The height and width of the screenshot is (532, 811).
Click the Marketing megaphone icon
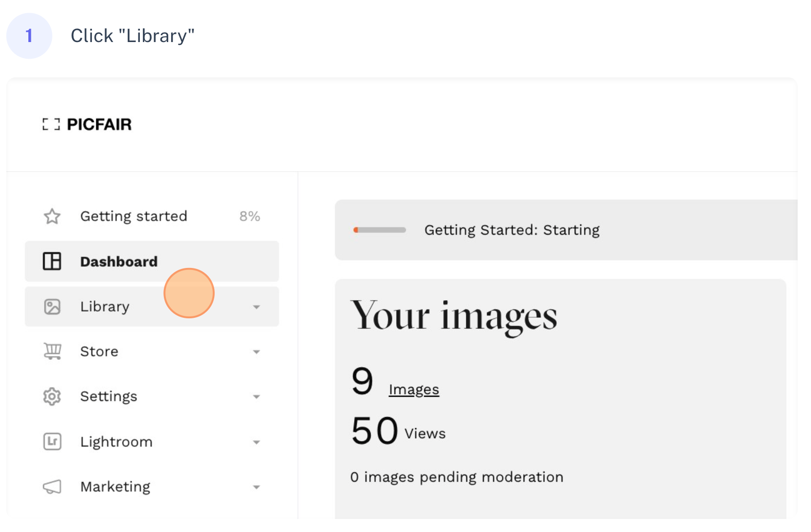[x=52, y=487]
